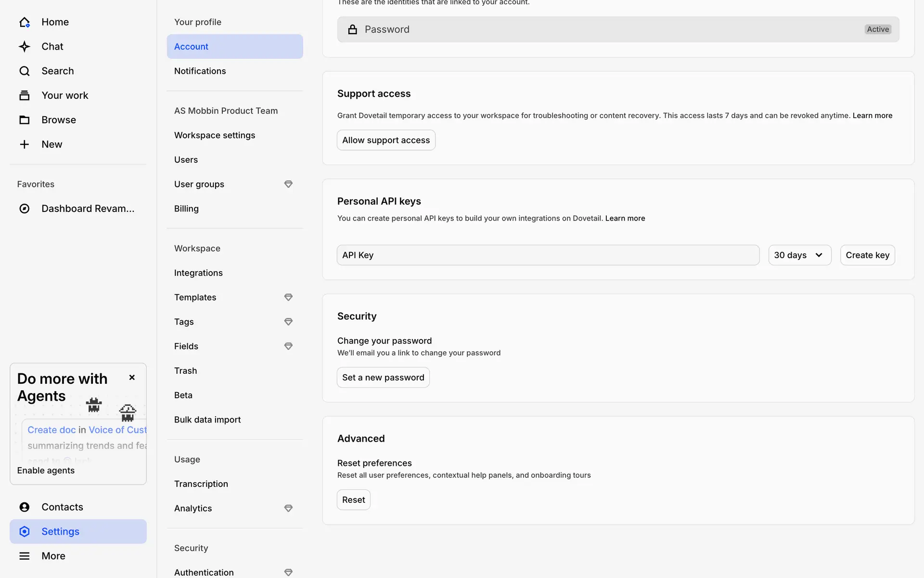Open Contacts person icon
Image resolution: width=924 pixels, height=578 pixels.
24,507
